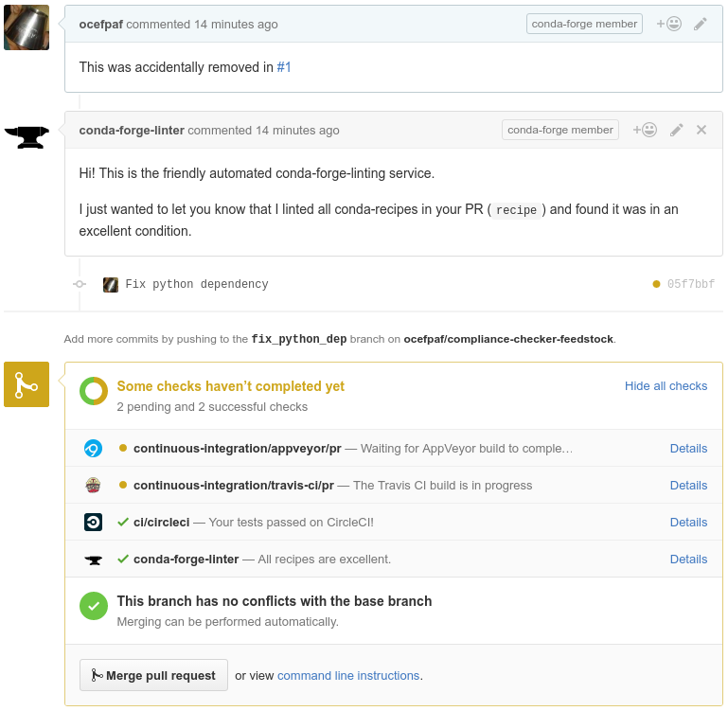728x711 pixels.
Task: Click the AppVeyor service icon
Action: (x=94, y=449)
